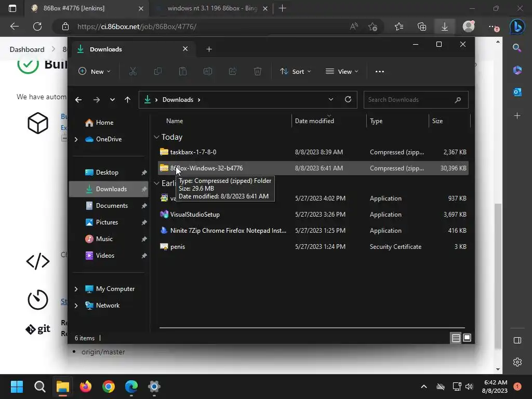Image resolution: width=532 pixels, height=399 pixels.
Task: Open recent locations dropdown arrow
Action: click(x=112, y=100)
